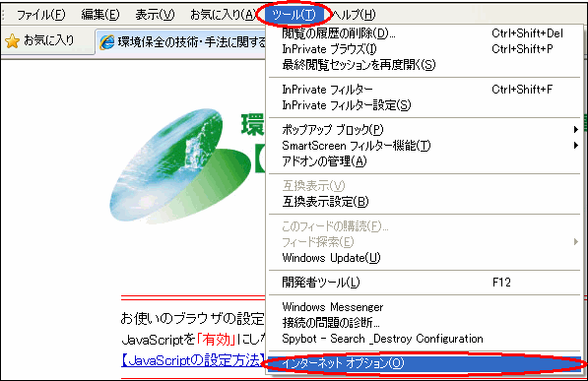Image resolution: width=588 pixels, height=381 pixels.
Task: Expand the ポップアップ ブロック(P) submenu
Action: point(425,130)
